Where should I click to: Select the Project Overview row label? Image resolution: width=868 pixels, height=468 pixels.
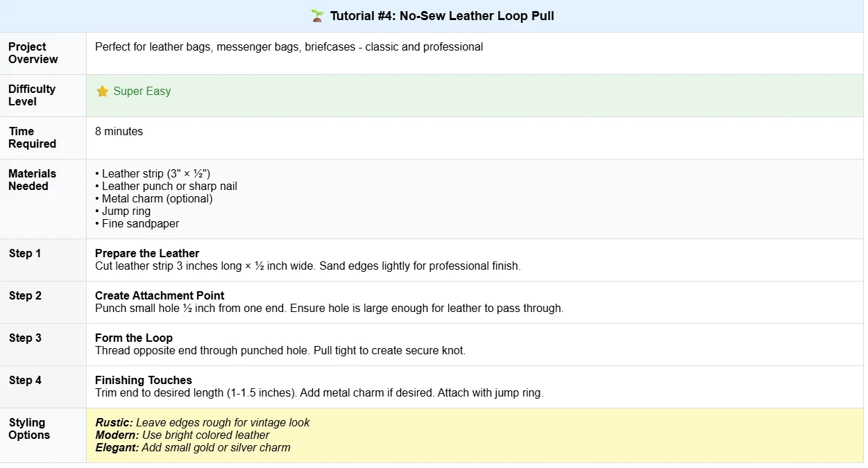(33, 53)
